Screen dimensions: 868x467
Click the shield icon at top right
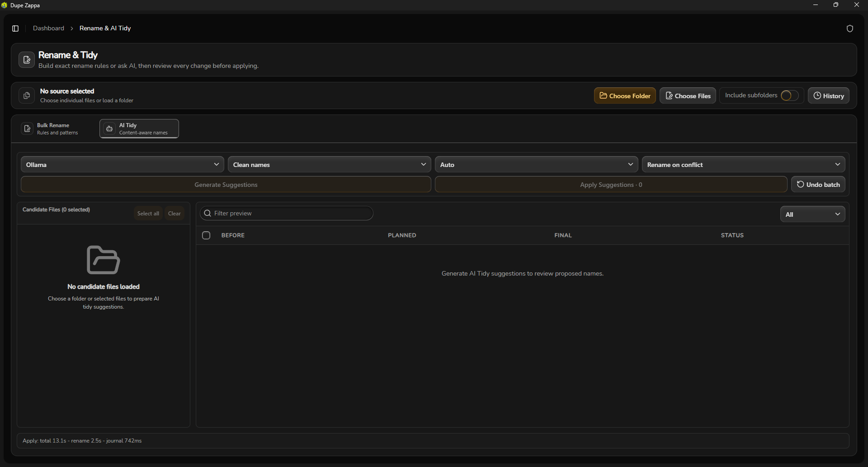[850, 29]
